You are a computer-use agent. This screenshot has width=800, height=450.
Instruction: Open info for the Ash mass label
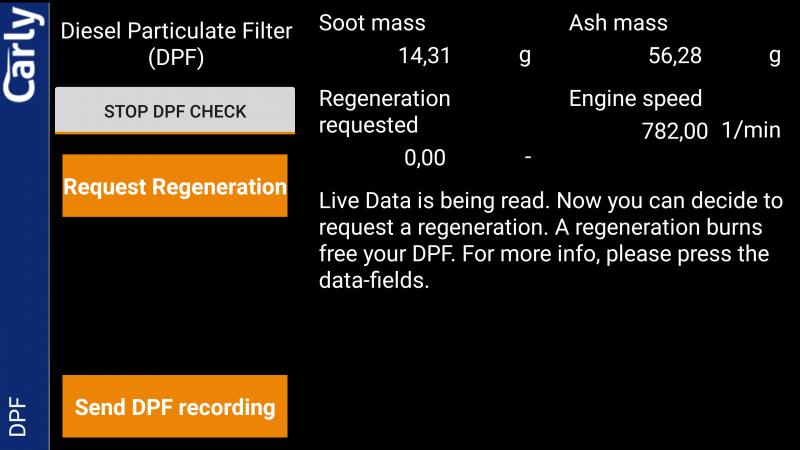[618, 22]
